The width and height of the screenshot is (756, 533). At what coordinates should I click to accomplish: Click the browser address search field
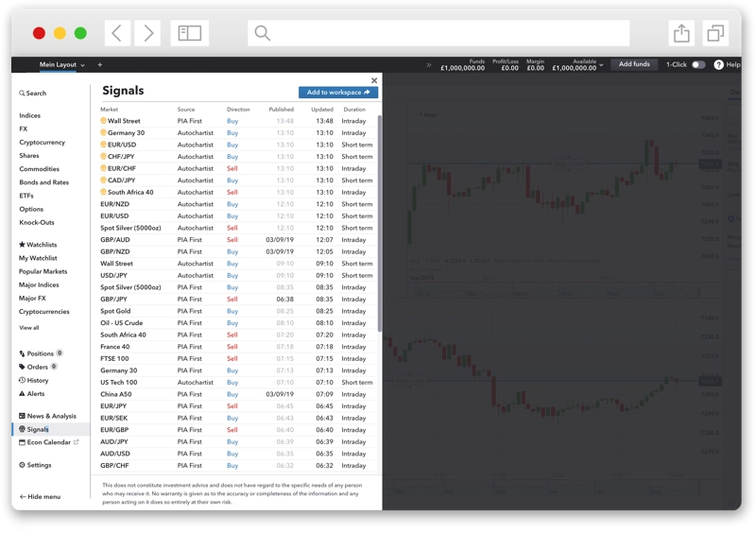tap(438, 33)
